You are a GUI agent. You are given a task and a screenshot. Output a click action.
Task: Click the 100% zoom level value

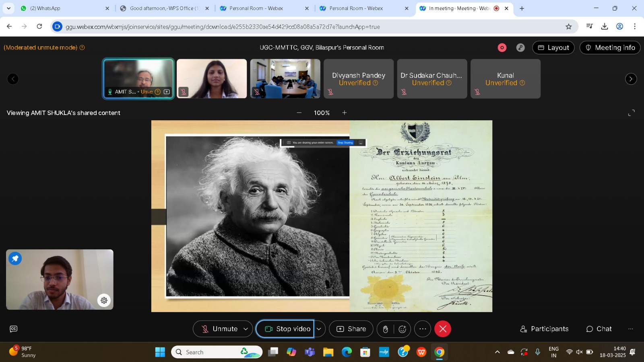322,113
